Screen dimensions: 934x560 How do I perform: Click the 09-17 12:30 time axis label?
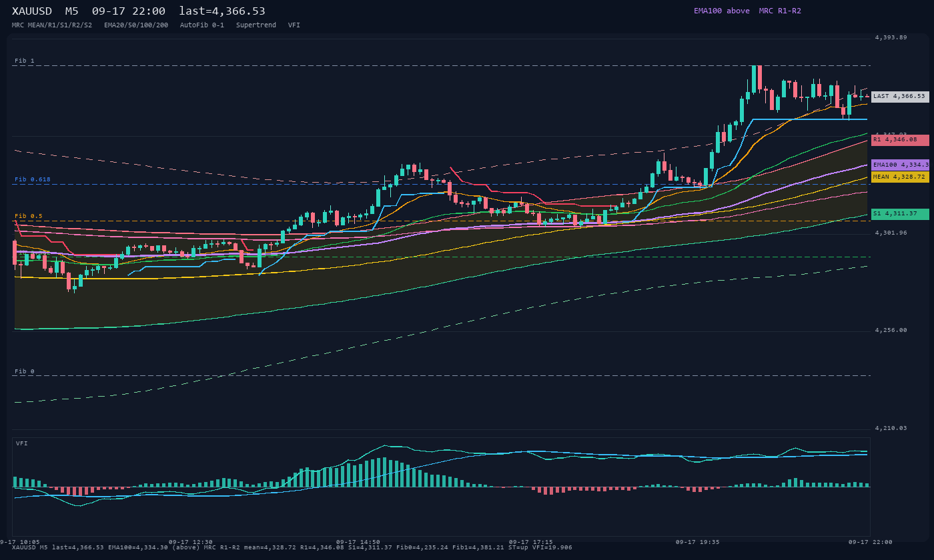coord(191,542)
